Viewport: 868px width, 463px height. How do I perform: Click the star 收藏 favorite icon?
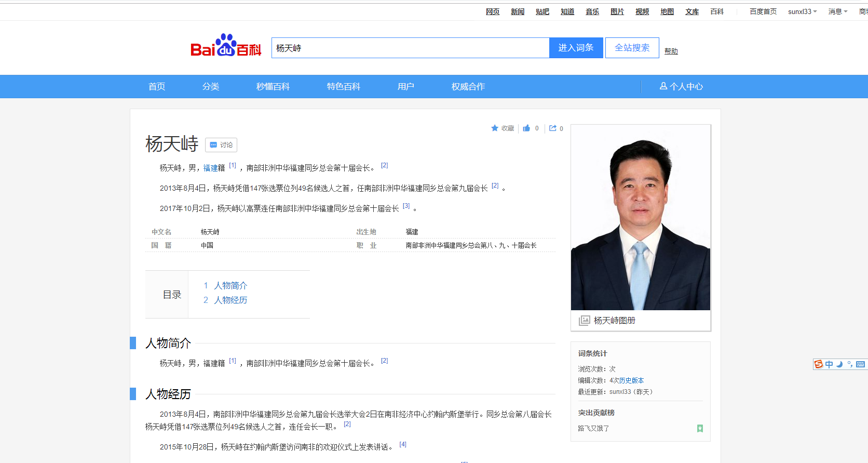[x=495, y=128]
